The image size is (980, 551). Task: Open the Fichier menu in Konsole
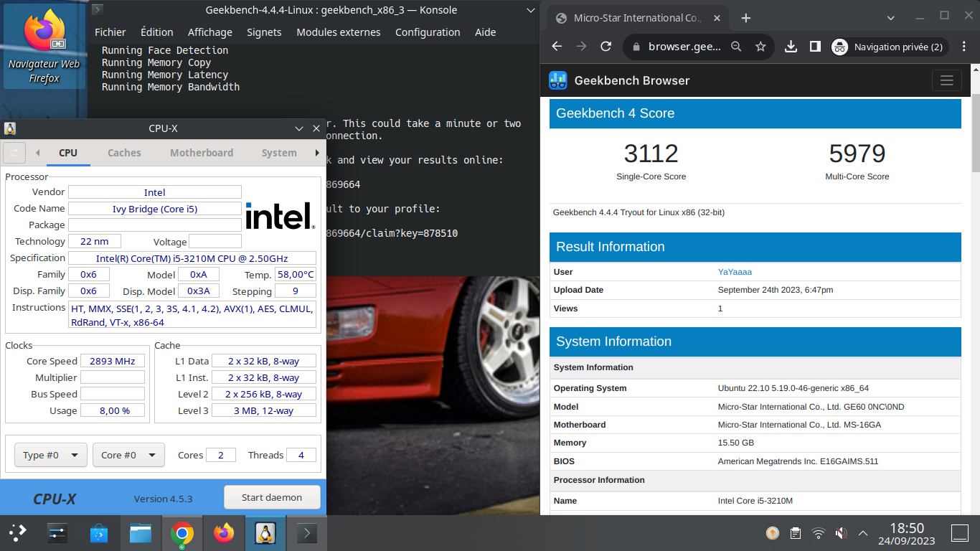point(110,32)
